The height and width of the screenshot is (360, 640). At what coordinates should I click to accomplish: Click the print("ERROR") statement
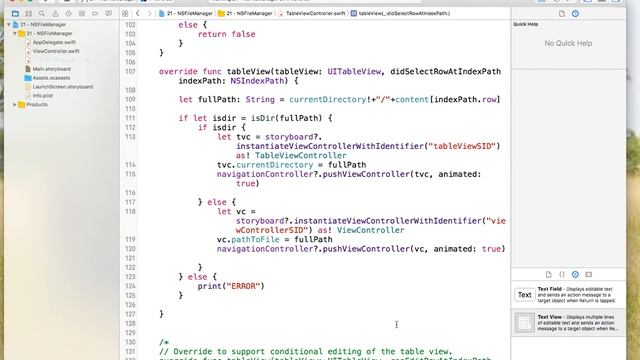[231, 286]
